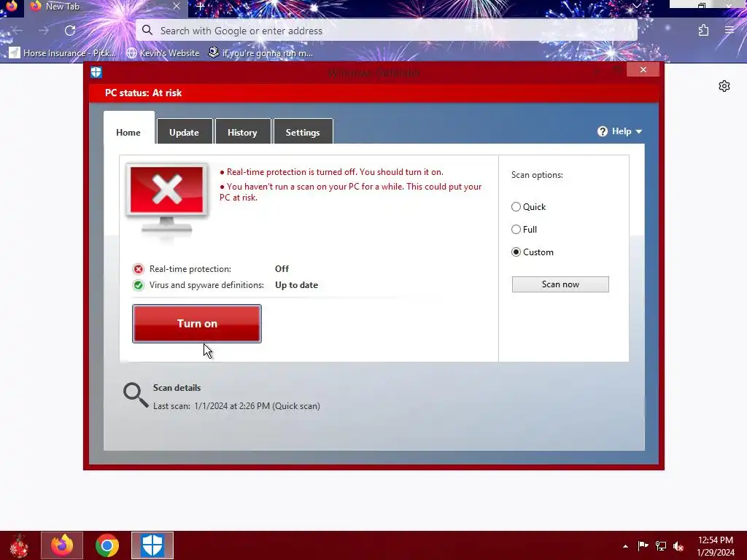Select the New Tab browser tab
Screen dimensions: 747x560
(x=106, y=7)
